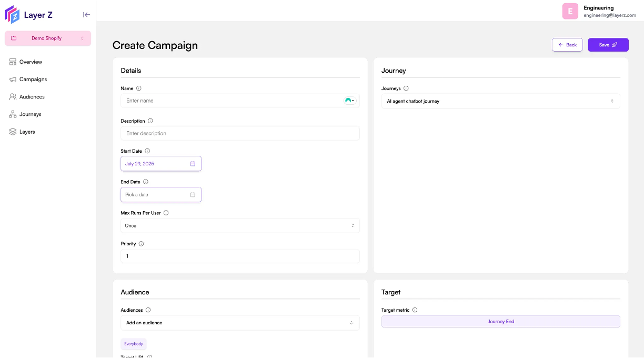This screenshot has height=358, width=644.
Task: Open the Max Runs Per User dropdown
Action: point(240,225)
